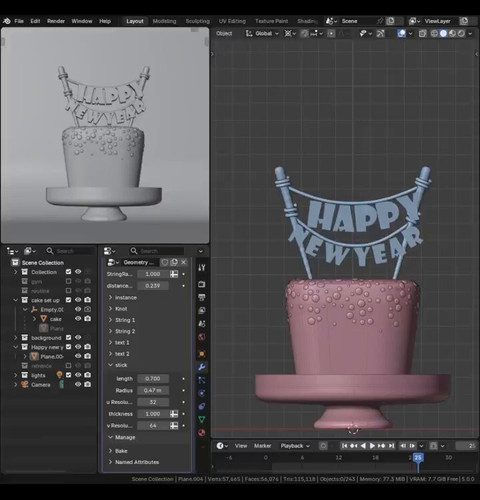The width and height of the screenshot is (480, 500).
Task: Open the Global transform orientation dropdown
Action: (x=262, y=33)
